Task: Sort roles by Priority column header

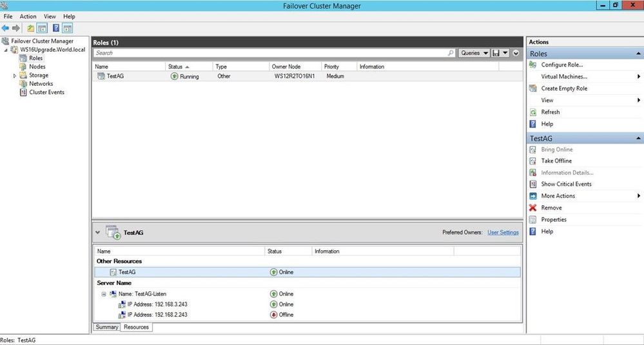Action: point(339,66)
